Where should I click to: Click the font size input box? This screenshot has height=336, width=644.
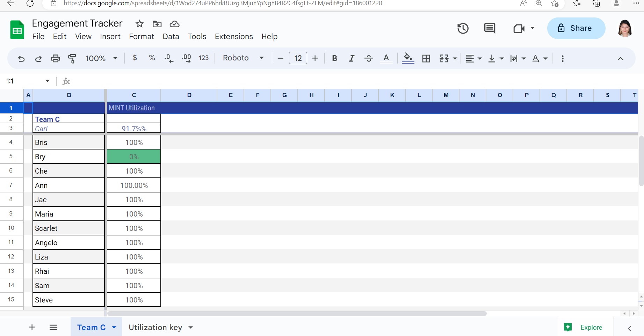click(298, 58)
